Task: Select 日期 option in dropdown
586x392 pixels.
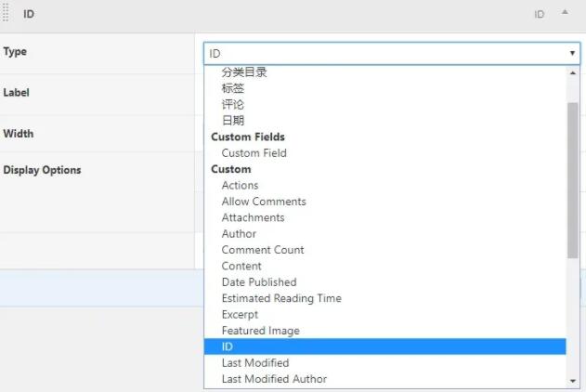Action: (384, 121)
